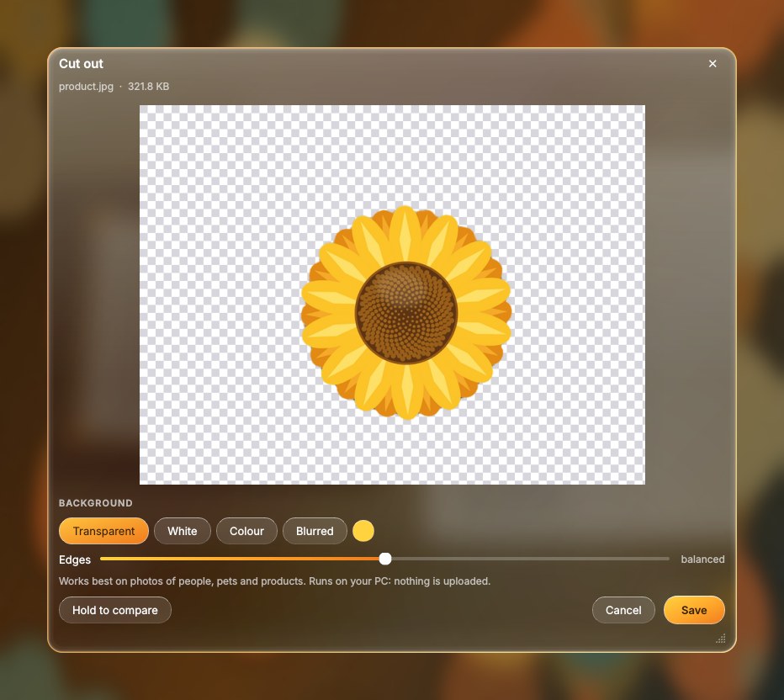Image resolution: width=784 pixels, height=700 pixels.
Task: Click the 'Edges' slider label
Action: pos(75,559)
